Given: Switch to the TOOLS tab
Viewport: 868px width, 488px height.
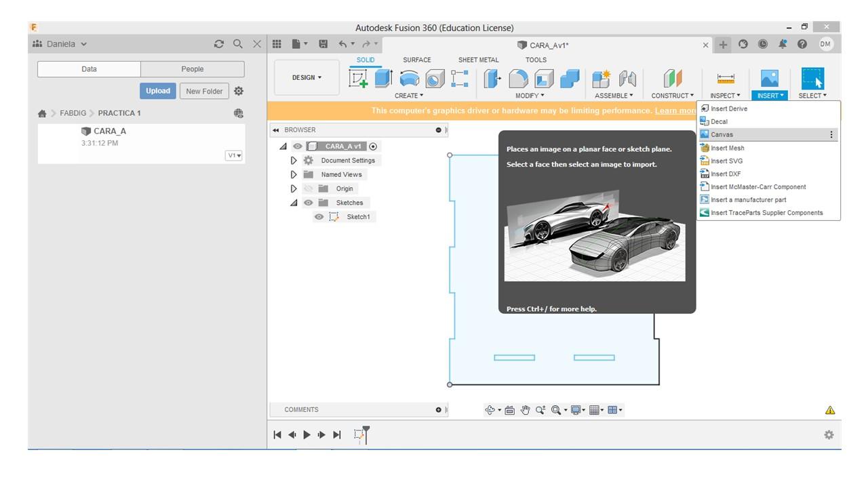Looking at the screenshot, I should pos(536,60).
